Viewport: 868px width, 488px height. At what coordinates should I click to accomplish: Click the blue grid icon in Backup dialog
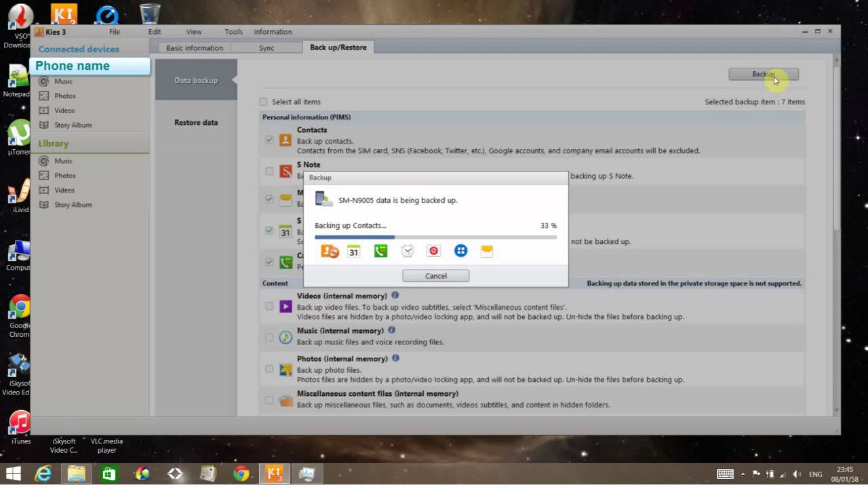click(x=460, y=251)
